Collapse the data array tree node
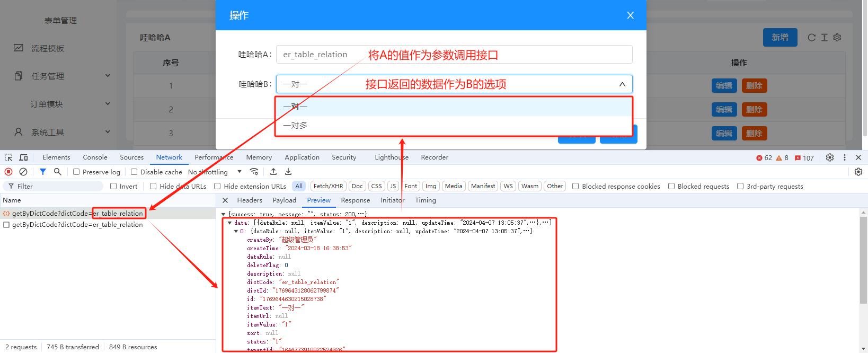Viewport: 868px width, 353px height. 229,223
